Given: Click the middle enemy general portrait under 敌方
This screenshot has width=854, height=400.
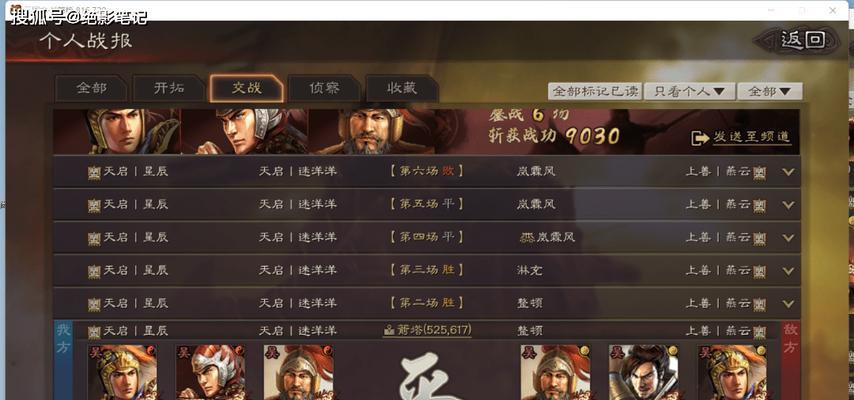Looking at the screenshot, I should [x=643, y=372].
